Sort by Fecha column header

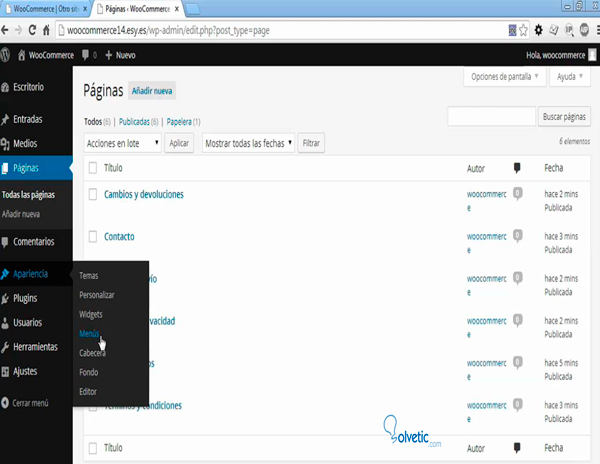coord(554,168)
